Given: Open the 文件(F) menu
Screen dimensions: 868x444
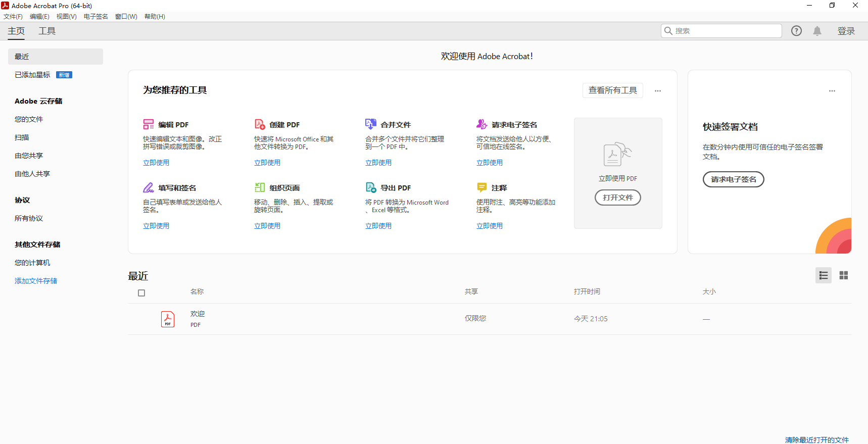Looking at the screenshot, I should pos(13,17).
